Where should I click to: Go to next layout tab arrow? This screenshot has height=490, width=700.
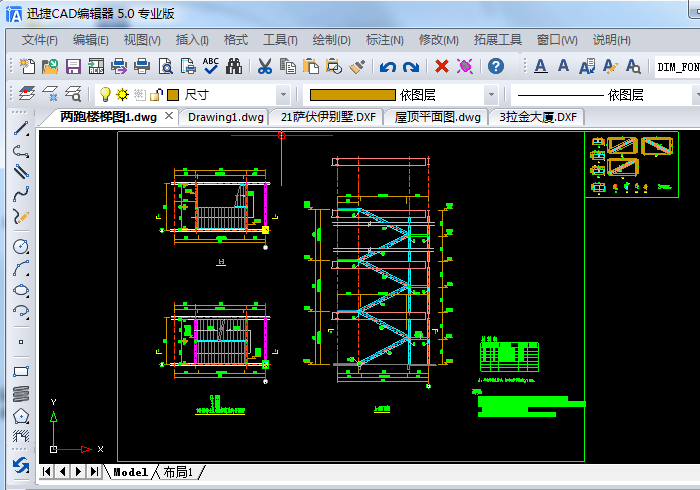[x=78, y=471]
